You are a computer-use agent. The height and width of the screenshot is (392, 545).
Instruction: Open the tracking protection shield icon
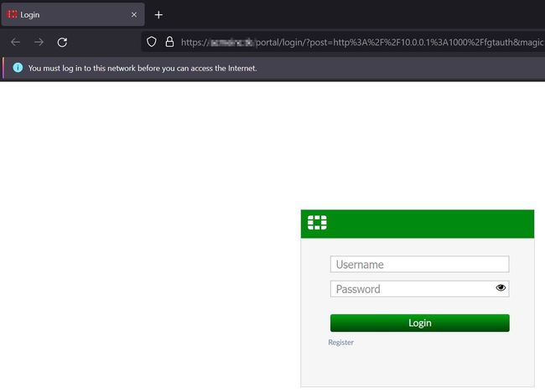(151, 42)
